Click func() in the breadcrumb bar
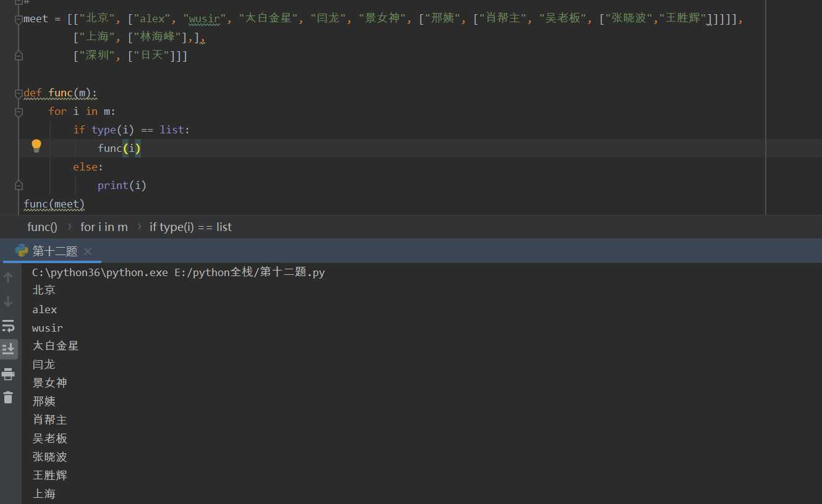The width and height of the screenshot is (822, 504). click(x=42, y=227)
